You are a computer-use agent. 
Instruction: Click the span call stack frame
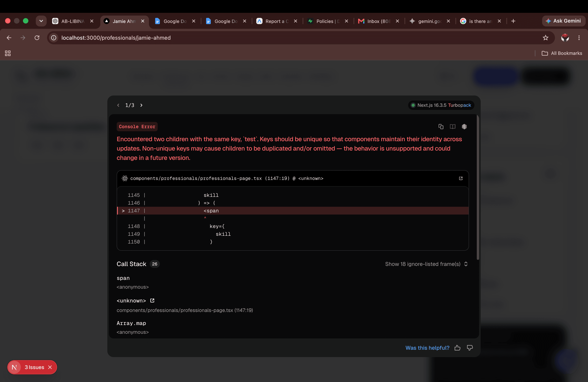(x=123, y=278)
